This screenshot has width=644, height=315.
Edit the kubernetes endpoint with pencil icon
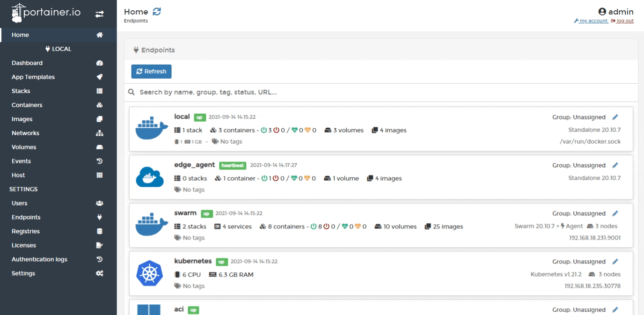tap(615, 262)
